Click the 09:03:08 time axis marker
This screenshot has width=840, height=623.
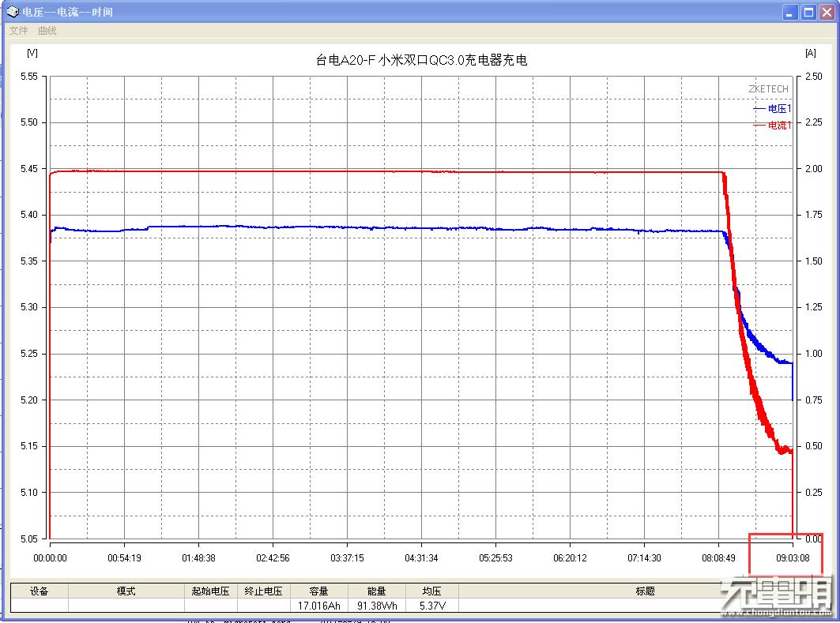[792, 557]
